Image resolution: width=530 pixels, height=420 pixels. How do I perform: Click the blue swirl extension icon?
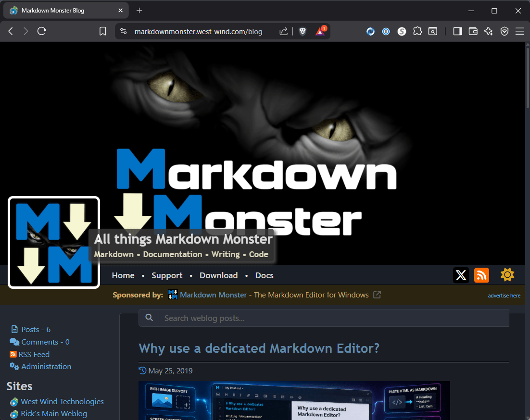[370, 31]
